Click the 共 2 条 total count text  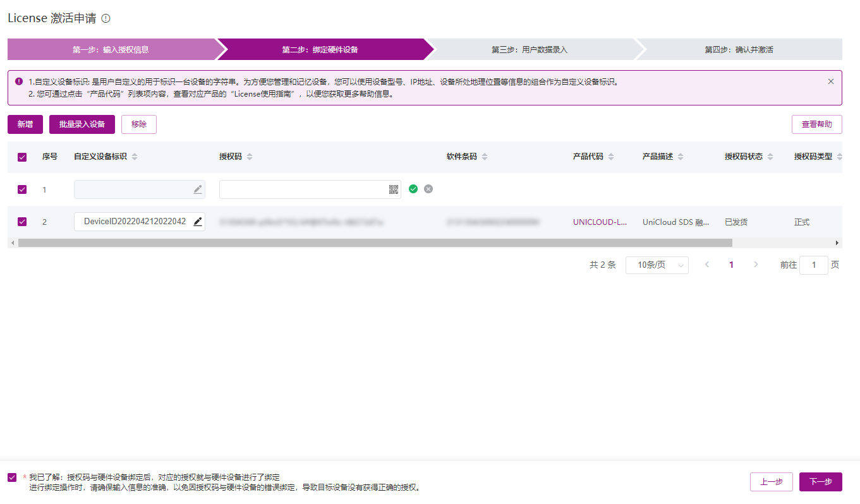603,265
